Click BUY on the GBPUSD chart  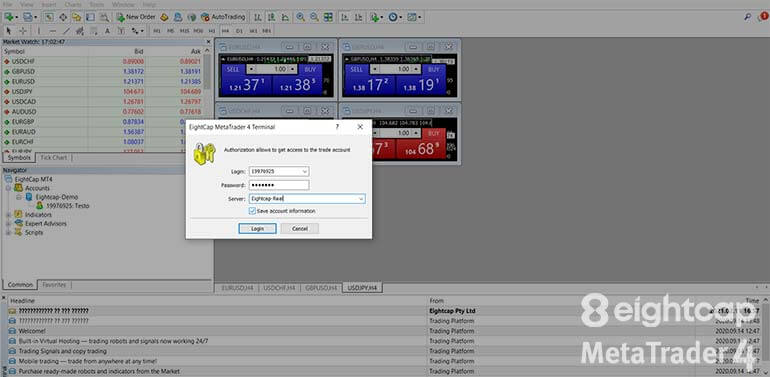[434, 69]
